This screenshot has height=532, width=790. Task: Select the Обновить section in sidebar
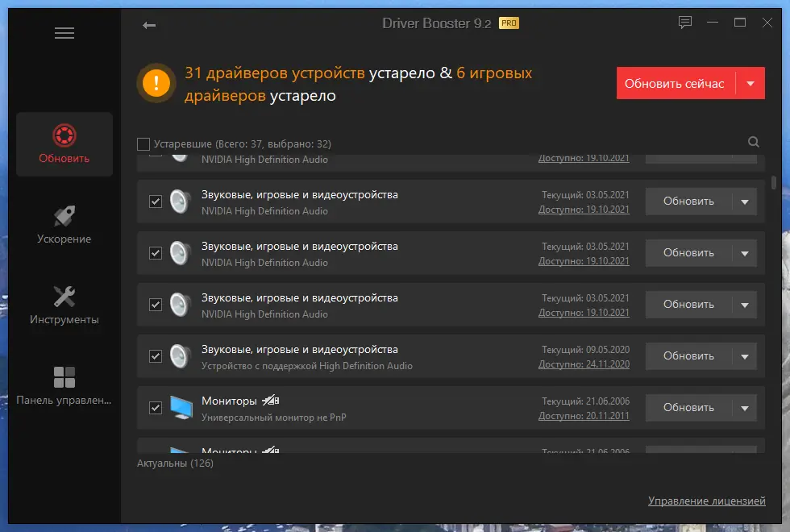tap(64, 144)
